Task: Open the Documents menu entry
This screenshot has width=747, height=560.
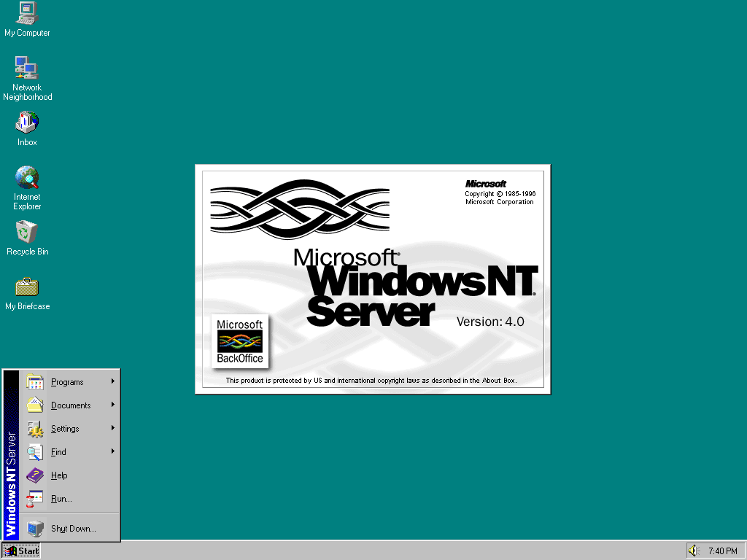Action: (70, 405)
